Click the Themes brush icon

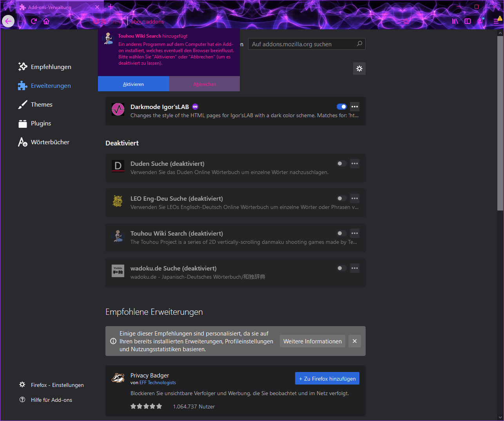tap(23, 104)
